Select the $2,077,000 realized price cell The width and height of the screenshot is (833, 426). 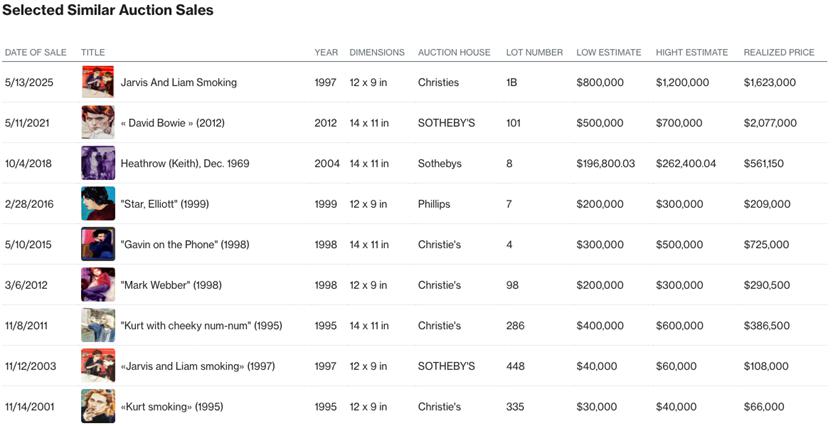pyautogui.click(x=770, y=123)
